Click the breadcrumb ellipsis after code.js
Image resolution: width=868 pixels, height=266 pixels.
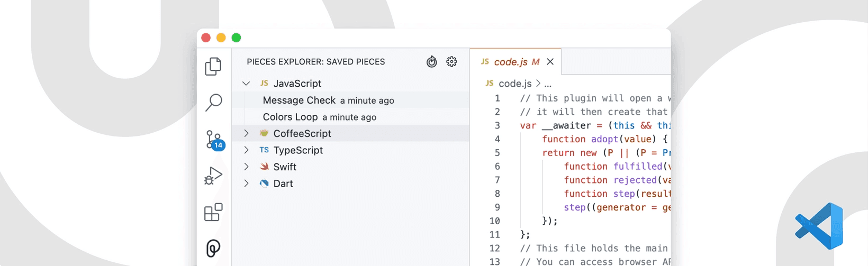pos(548,84)
